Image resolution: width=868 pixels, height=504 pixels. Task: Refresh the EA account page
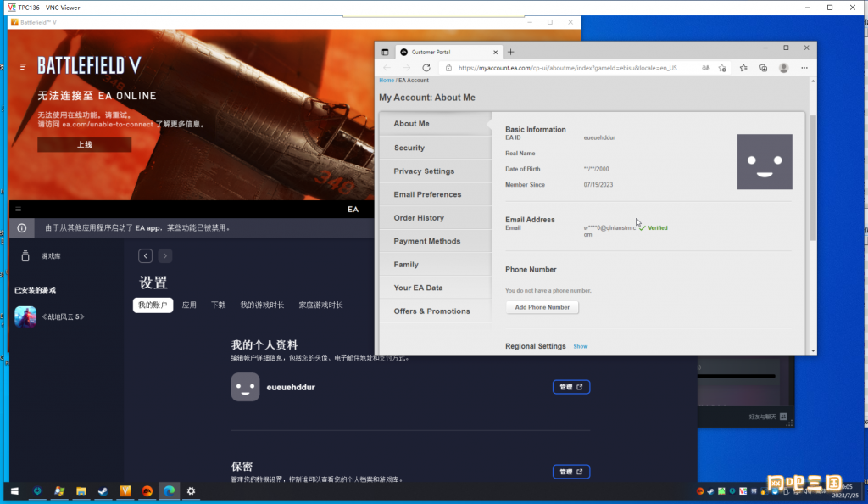tap(426, 68)
